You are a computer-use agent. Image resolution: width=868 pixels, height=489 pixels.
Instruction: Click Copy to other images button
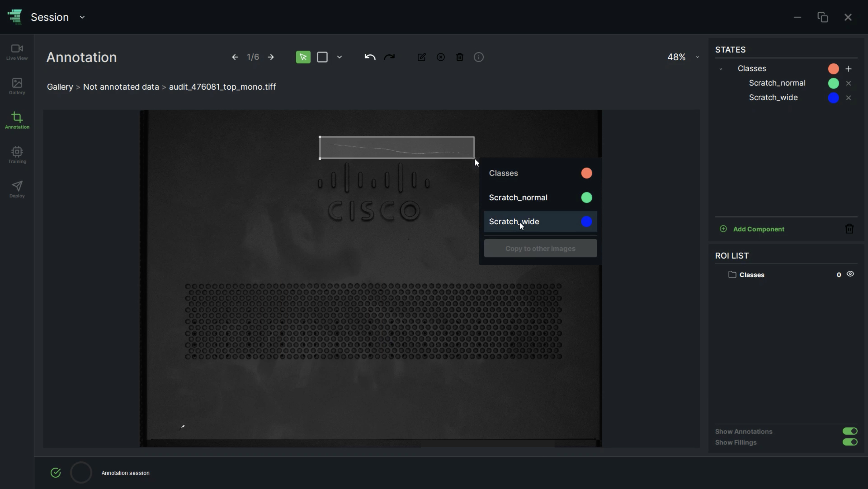point(540,249)
